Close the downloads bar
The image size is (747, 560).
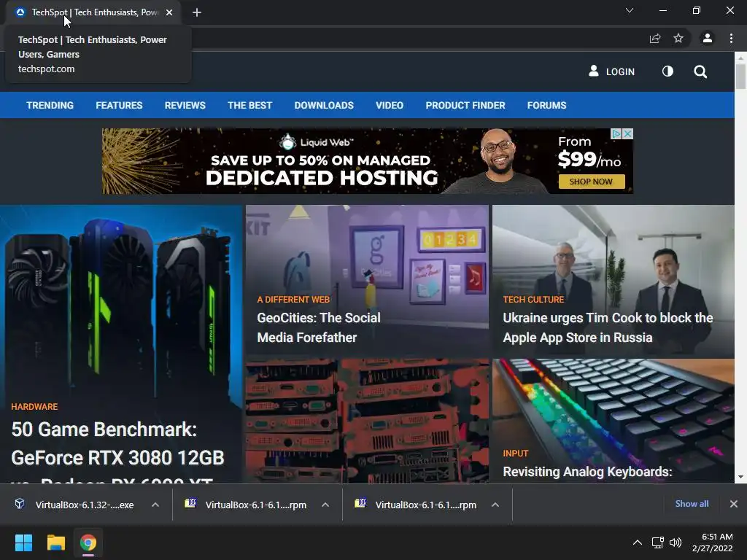[734, 504]
